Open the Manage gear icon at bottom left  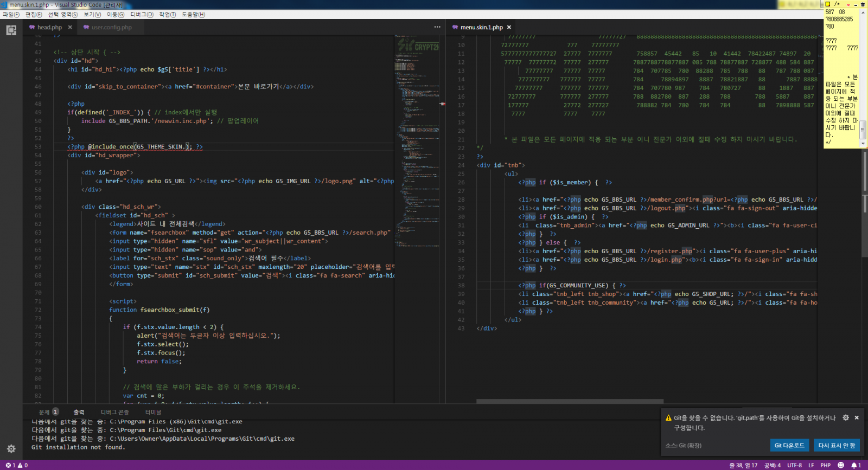click(x=11, y=449)
